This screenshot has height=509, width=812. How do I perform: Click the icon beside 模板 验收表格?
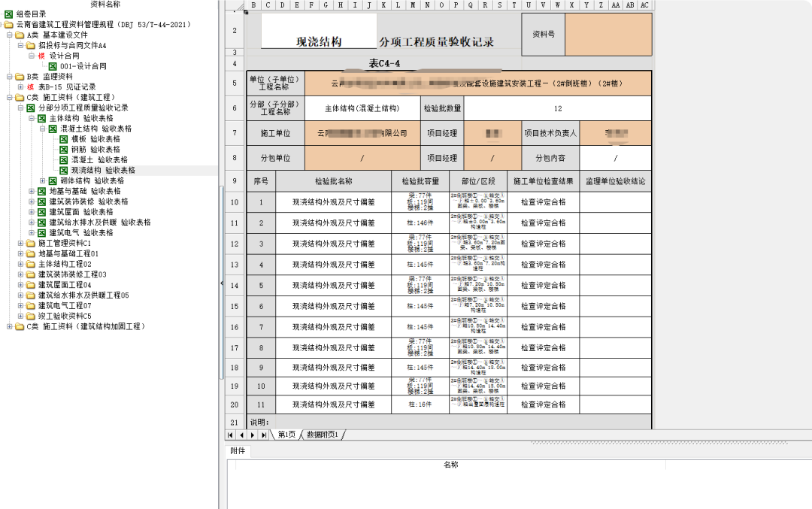pyautogui.click(x=64, y=139)
